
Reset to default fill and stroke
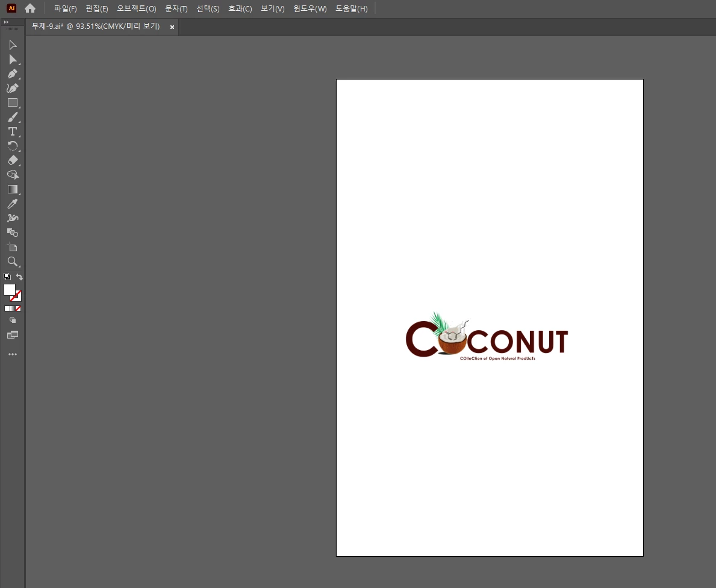(7, 277)
